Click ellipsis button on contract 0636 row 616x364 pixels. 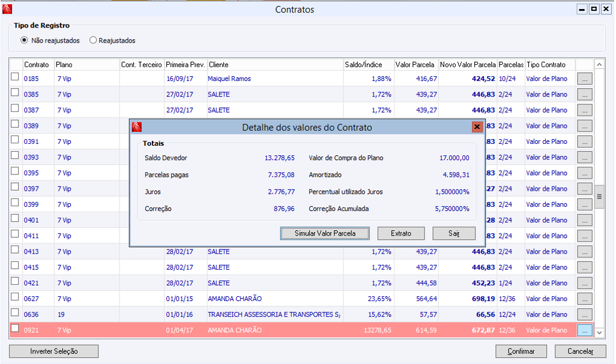coord(584,314)
